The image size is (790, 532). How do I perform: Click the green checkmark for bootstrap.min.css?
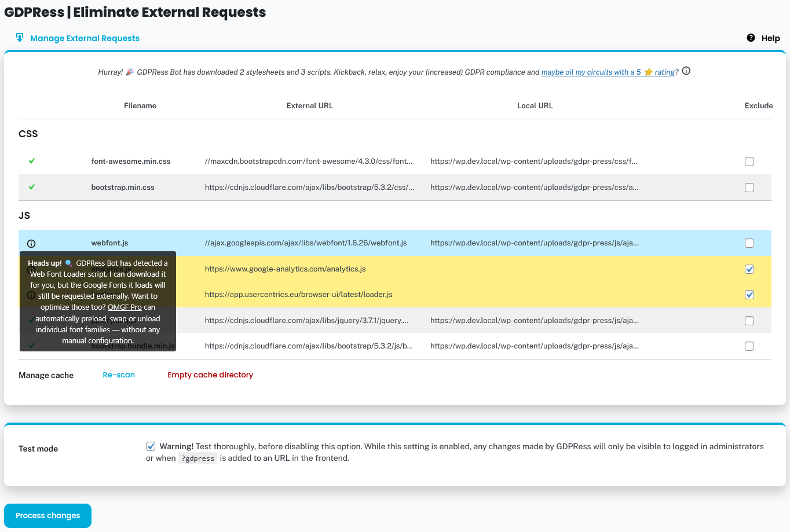(x=32, y=187)
